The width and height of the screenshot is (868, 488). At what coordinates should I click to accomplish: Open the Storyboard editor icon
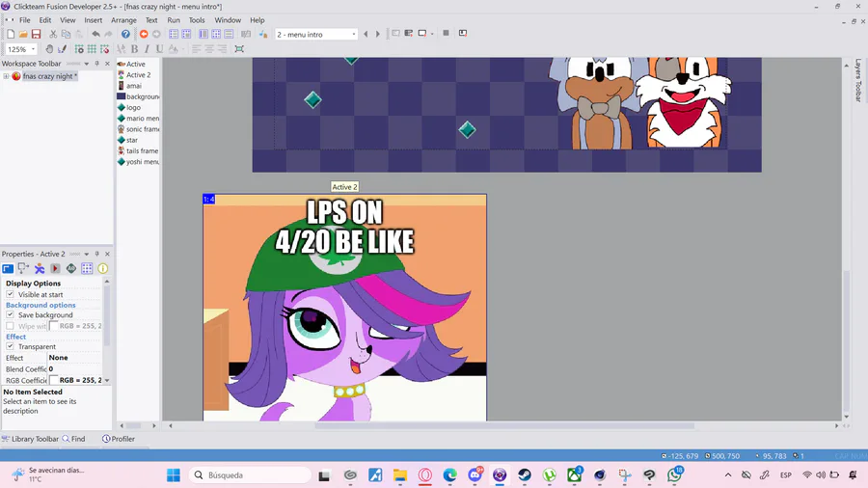coord(174,35)
